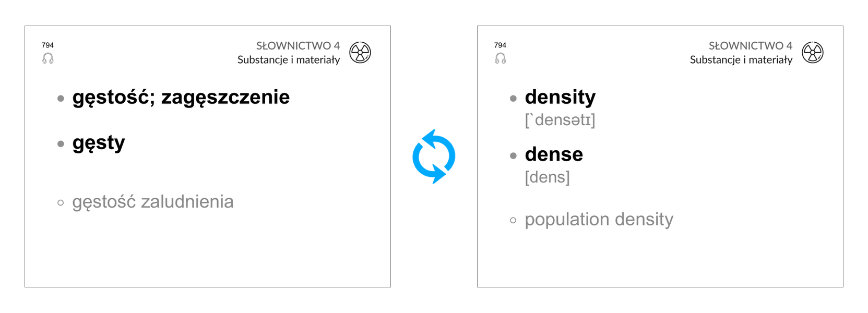Click the phonetic transcription [dens]

click(547, 177)
